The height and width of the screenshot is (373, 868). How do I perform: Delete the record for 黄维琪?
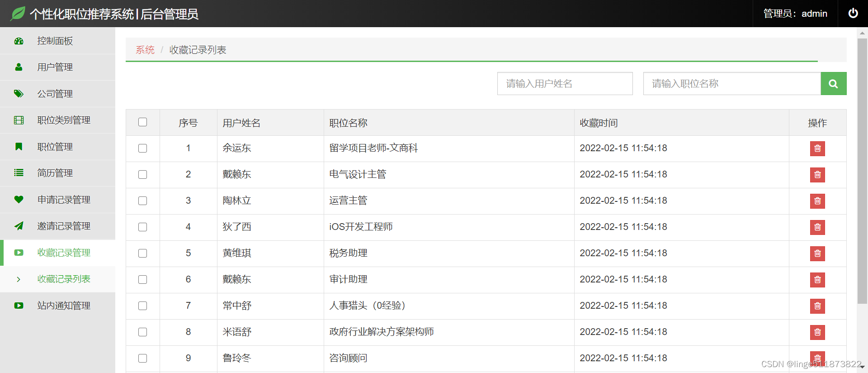(x=817, y=253)
